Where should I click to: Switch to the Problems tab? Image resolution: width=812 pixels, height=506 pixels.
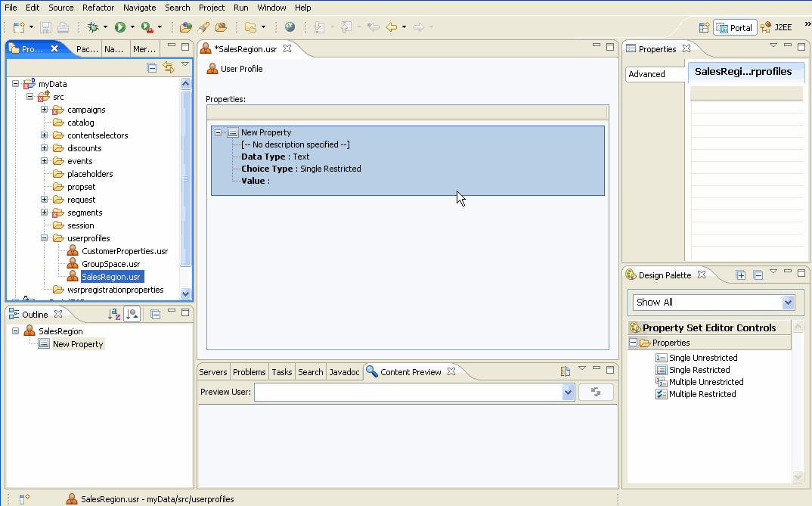(x=249, y=372)
